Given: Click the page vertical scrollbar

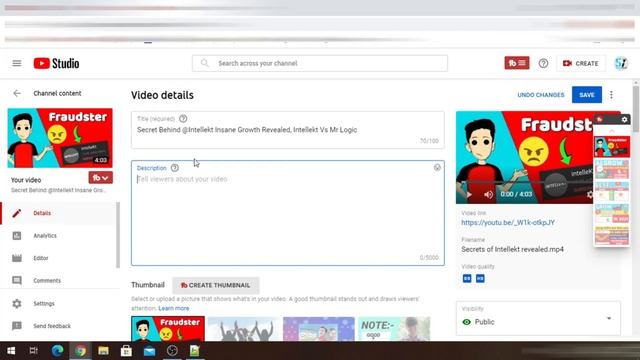Looking at the screenshot, I should [x=636, y=109].
